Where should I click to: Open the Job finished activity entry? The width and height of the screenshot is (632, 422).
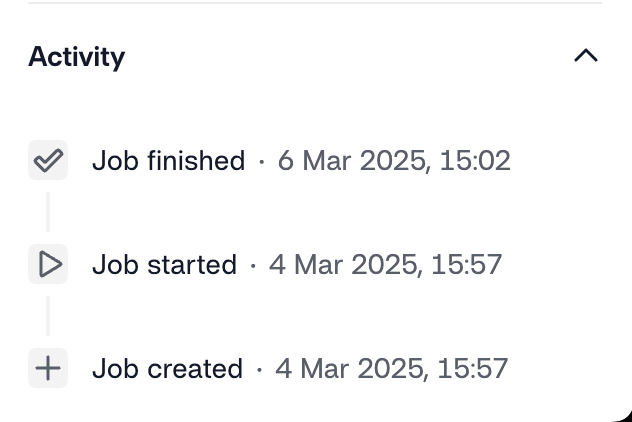pos(168,160)
